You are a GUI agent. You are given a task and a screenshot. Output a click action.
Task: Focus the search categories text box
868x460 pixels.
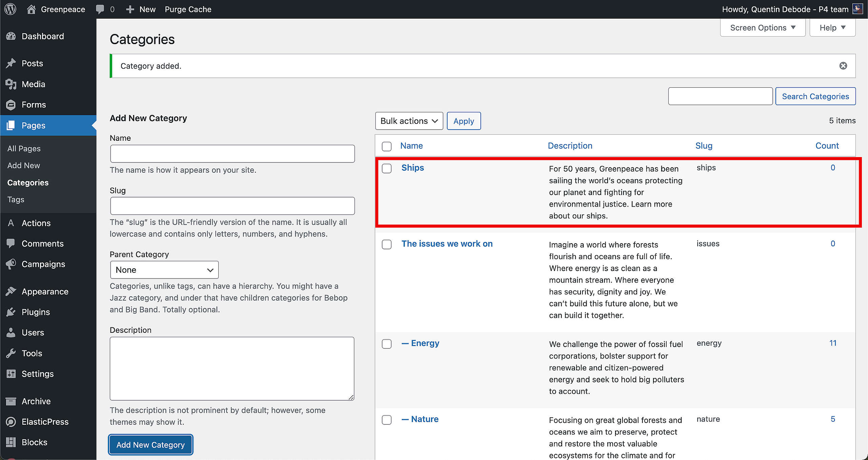click(720, 96)
